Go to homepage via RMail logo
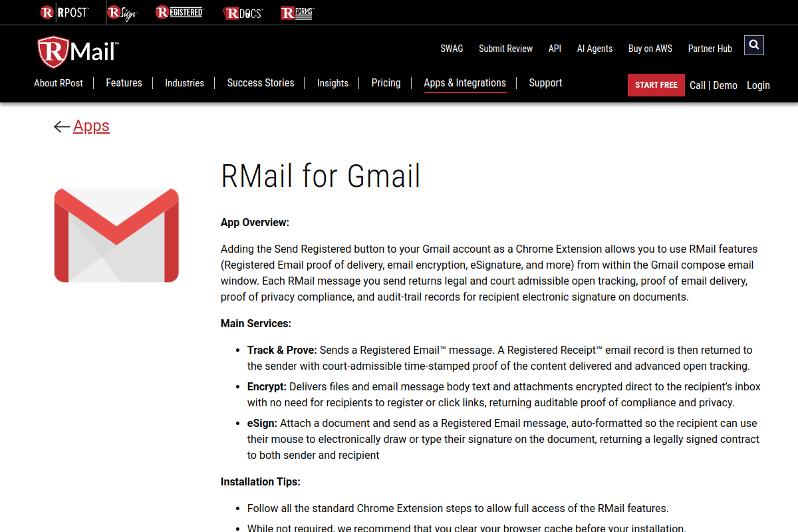The width and height of the screenshot is (798, 532). 78,52
